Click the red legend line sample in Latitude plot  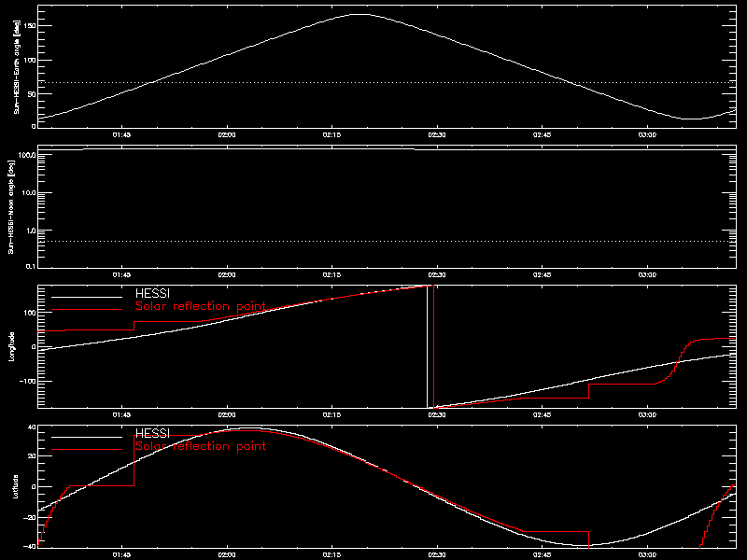[x=87, y=450]
